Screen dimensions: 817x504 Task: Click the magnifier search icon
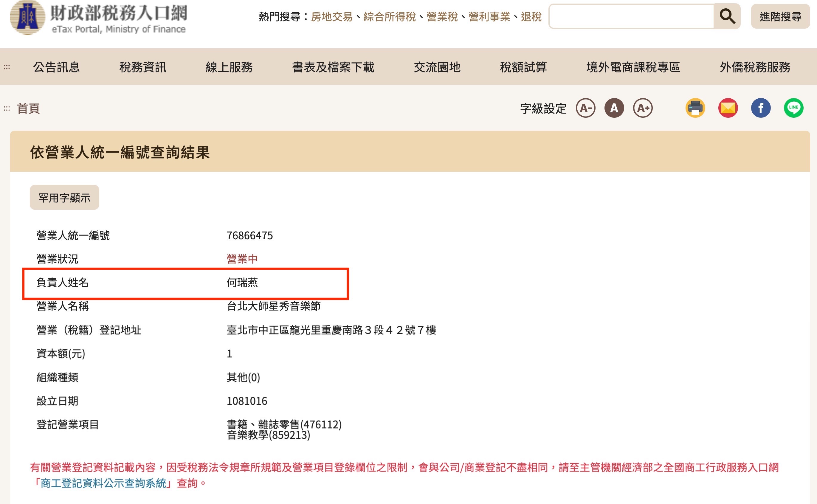[x=727, y=16]
